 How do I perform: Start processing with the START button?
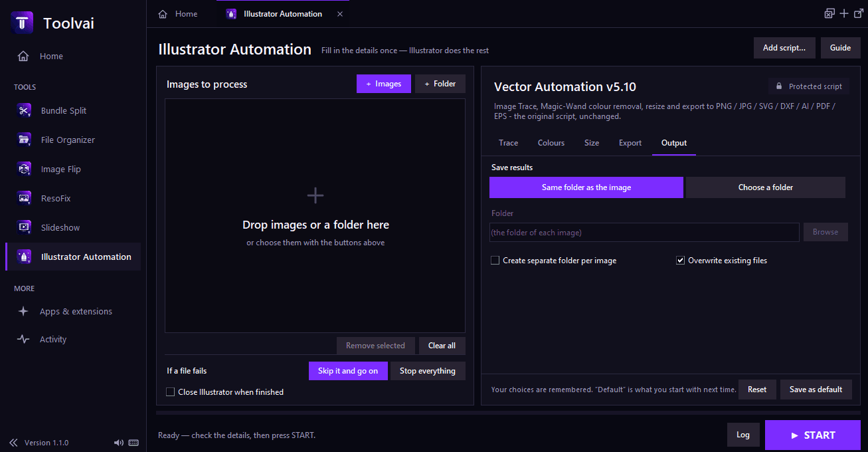[x=813, y=435]
